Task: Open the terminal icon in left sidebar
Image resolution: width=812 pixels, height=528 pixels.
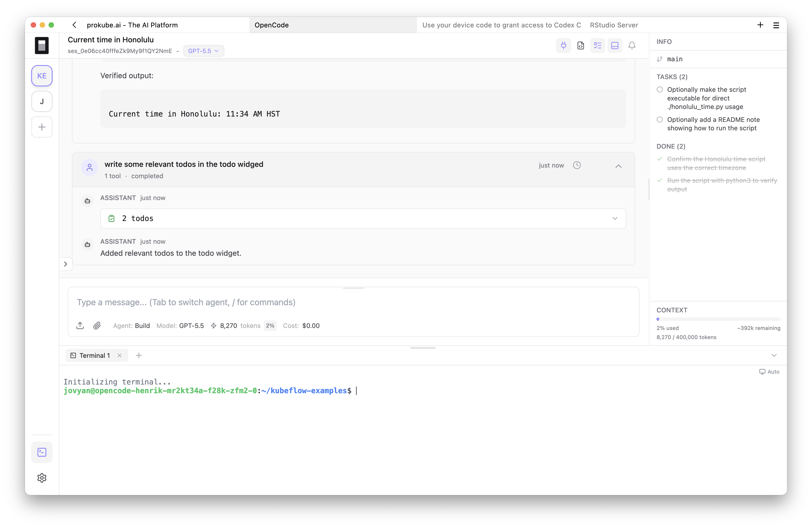Action: [x=42, y=452]
